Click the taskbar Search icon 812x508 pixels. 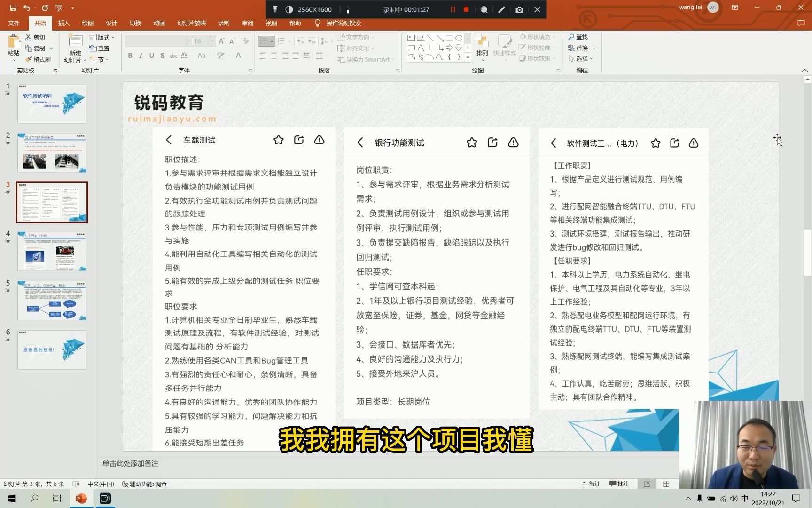[34, 498]
